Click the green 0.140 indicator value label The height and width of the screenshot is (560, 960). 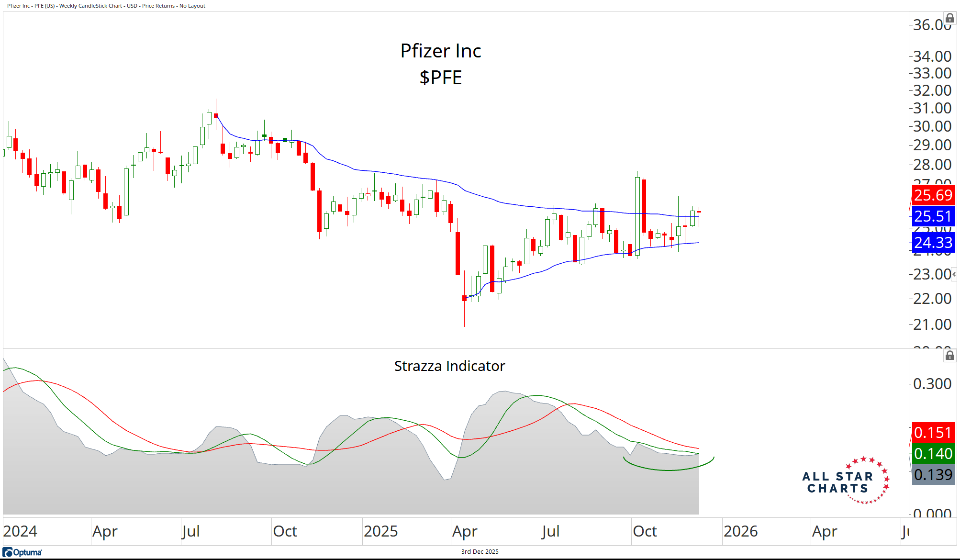click(x=933, y=454)
